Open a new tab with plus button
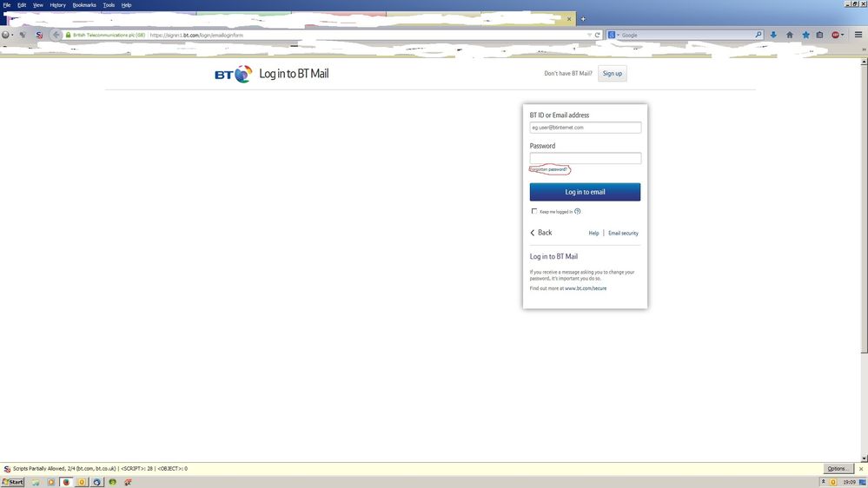868x488 pixels. point(583,19)
